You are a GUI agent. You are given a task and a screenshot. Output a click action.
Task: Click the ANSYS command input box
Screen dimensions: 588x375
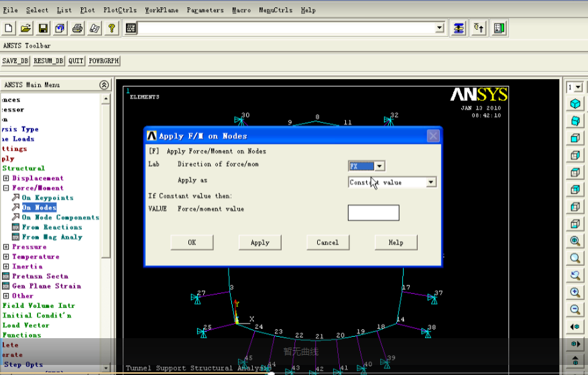pyautogui.click(x=287, y=28)
